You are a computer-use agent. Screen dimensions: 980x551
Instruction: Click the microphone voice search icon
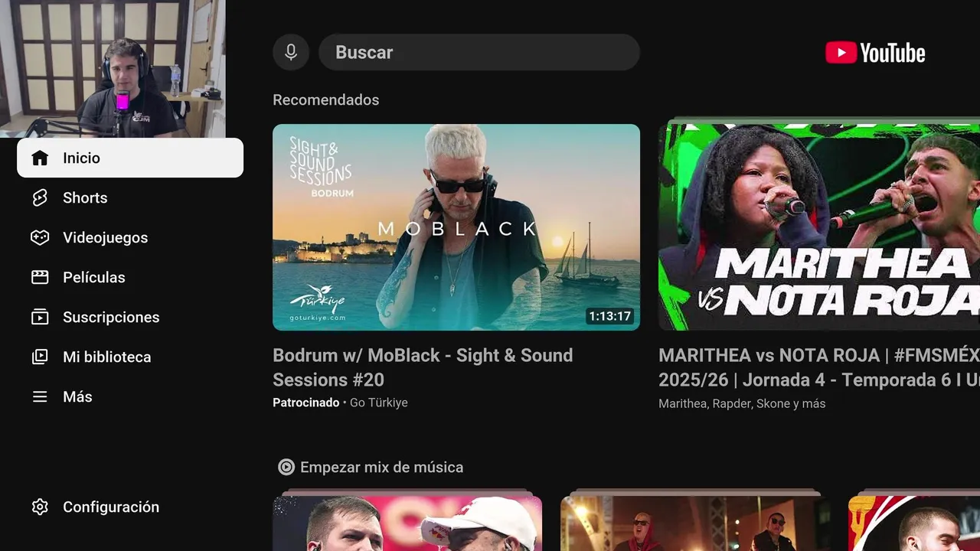[291, 52]
